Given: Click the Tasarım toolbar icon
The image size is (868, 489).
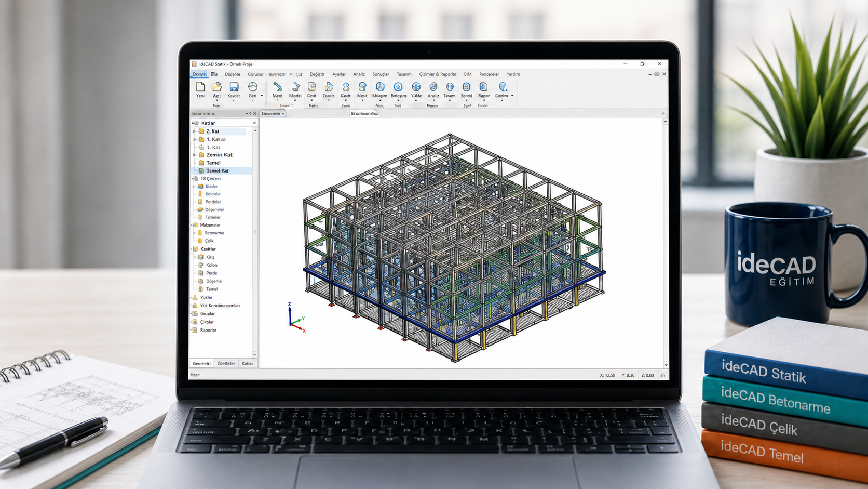Looking at the screenshot, I should click(x=450, y=87).
